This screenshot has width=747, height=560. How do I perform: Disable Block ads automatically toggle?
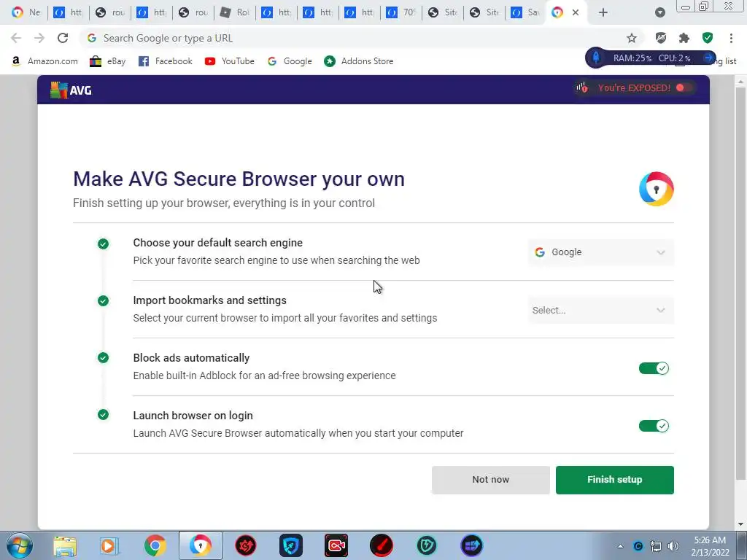click(654, 368)
